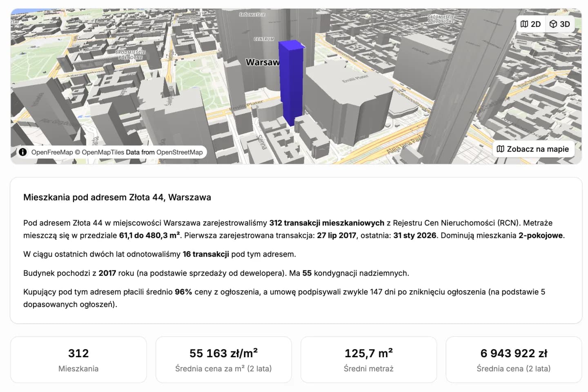Open the OpenStreetMap attribution link
Viewport: 588px width, 392px height.
179,152
